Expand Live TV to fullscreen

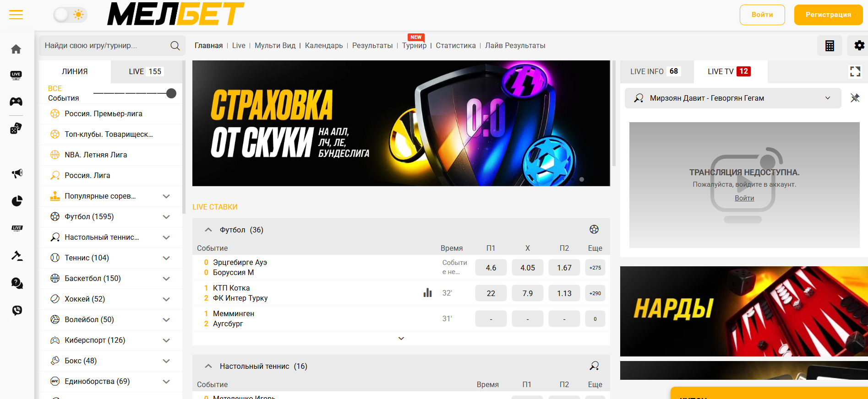855,71
